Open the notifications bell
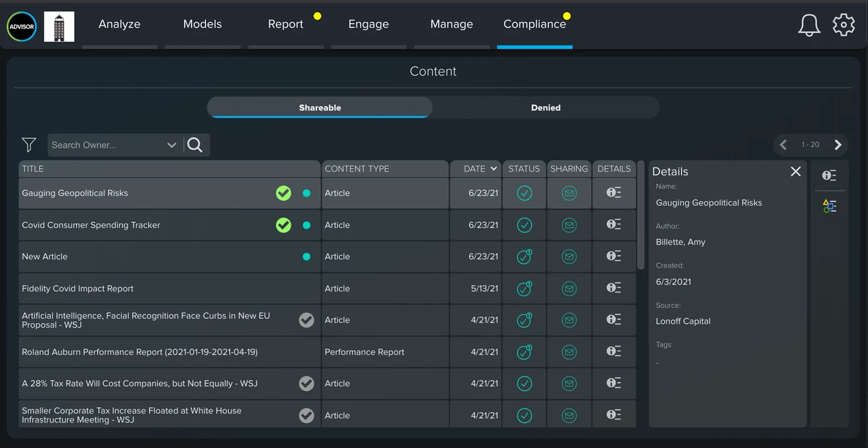The width and height of the screenshot is (868, 448). [x=809, y=26]
